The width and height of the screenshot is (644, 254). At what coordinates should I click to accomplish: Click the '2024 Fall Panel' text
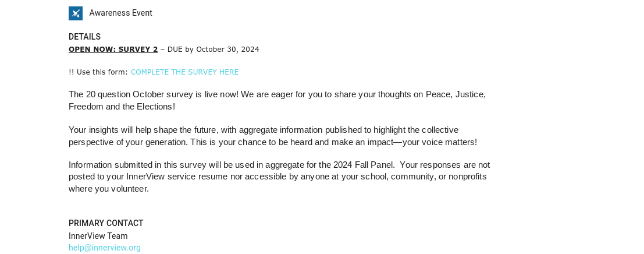point(364,165)
